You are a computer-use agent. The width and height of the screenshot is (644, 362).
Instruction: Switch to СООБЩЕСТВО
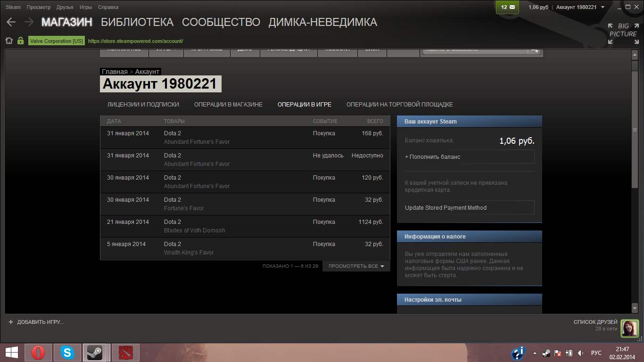(221, 22)
